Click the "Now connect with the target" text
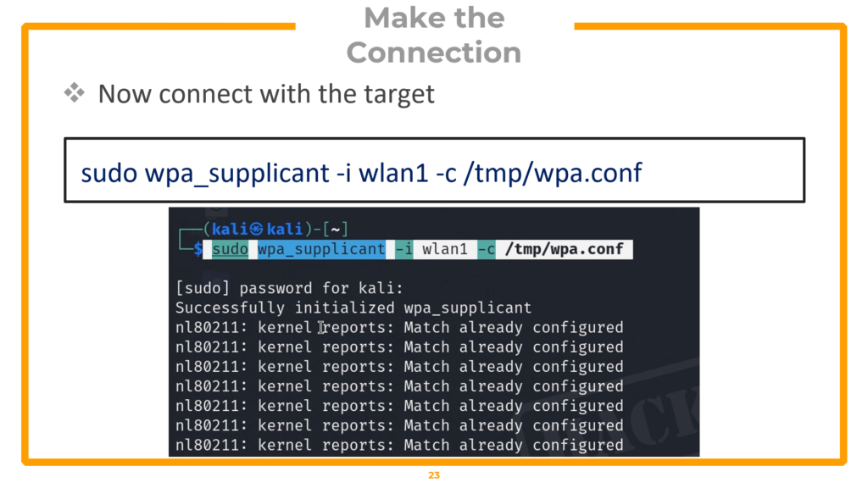The height and width of the screenshot is (488, 868). [266, 93]
